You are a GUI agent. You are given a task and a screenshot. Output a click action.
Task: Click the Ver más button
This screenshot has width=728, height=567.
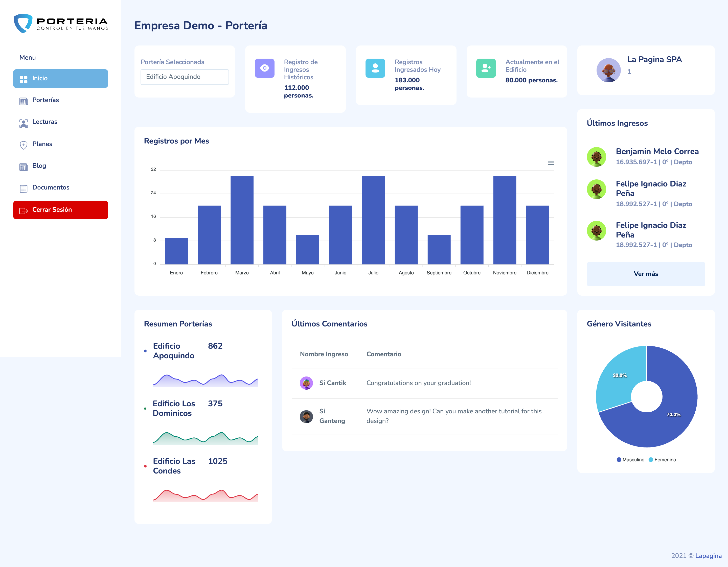tap(646, 274)
